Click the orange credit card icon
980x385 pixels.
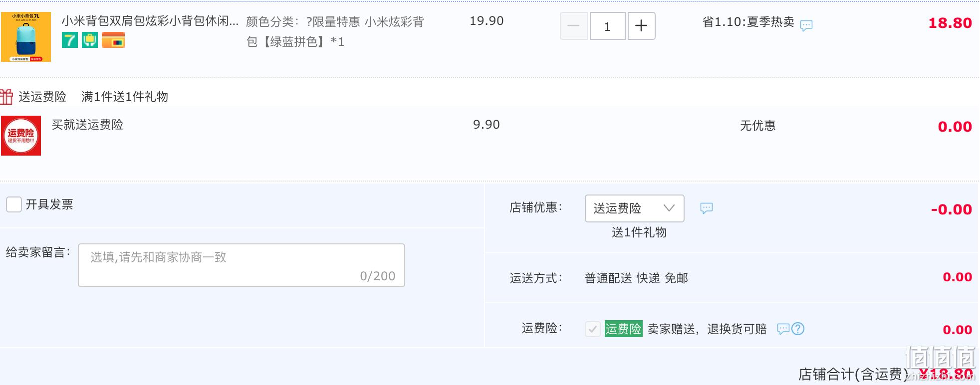click(113, 40)
